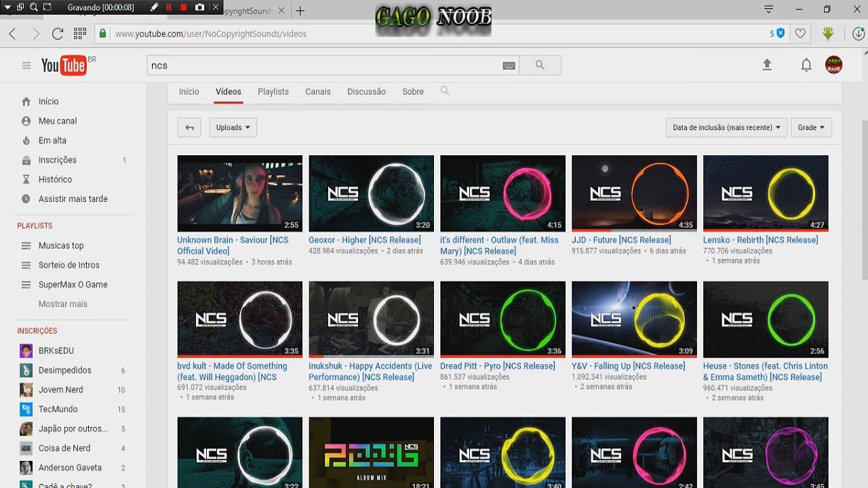
Task: Click the Y&V - Falling Up title link
Action: pyautogui.click(x=628, y=366)
